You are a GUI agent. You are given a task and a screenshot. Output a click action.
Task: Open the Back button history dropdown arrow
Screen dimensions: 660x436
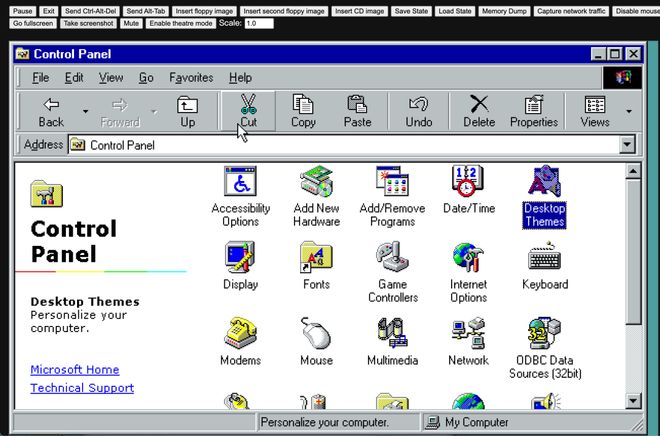point(85,111)
